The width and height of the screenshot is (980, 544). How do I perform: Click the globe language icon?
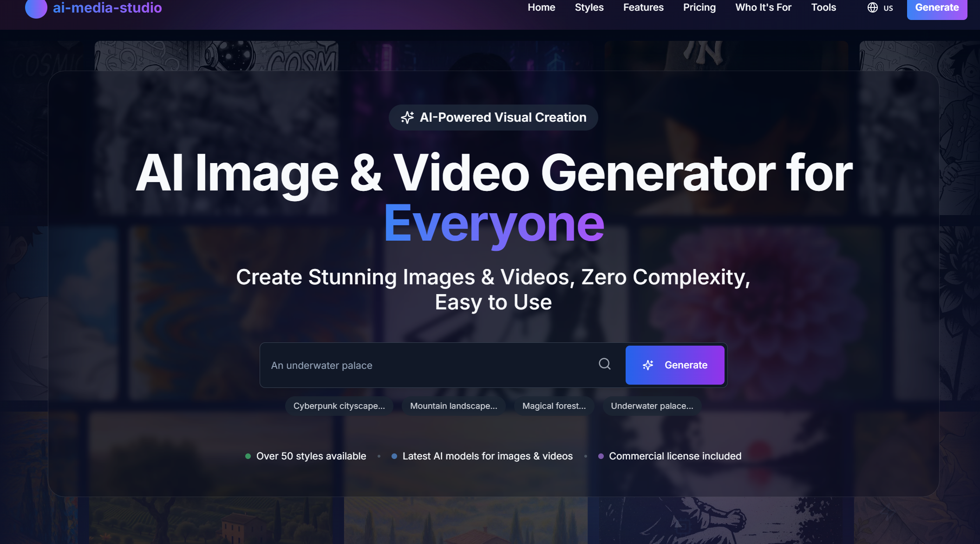(872, 7)
